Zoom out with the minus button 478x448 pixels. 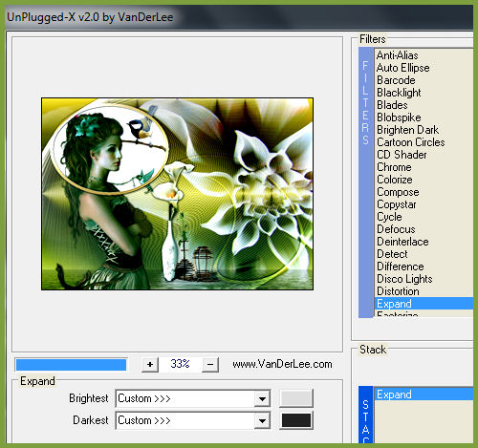tap(210, 364)
